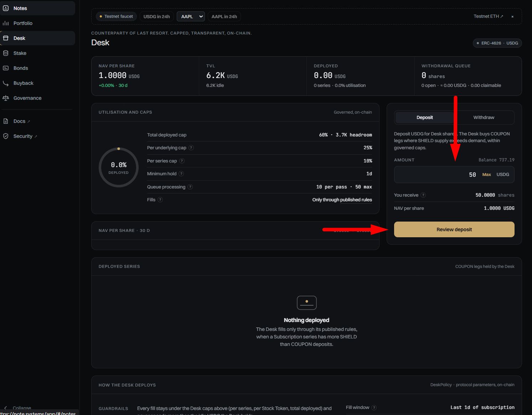Viewport: 532px width, 415px height.
Task: Click Review deposit button
Action: [x=454, y=229]
